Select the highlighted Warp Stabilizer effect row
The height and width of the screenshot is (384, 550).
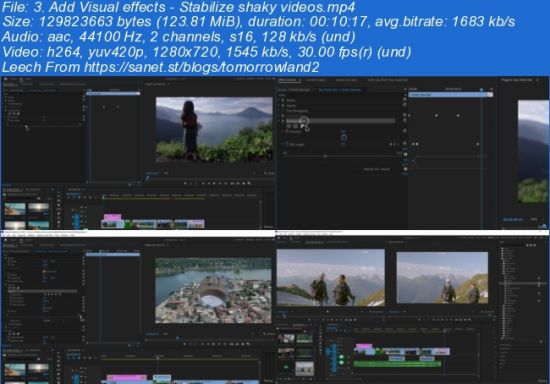coord(340,121)
